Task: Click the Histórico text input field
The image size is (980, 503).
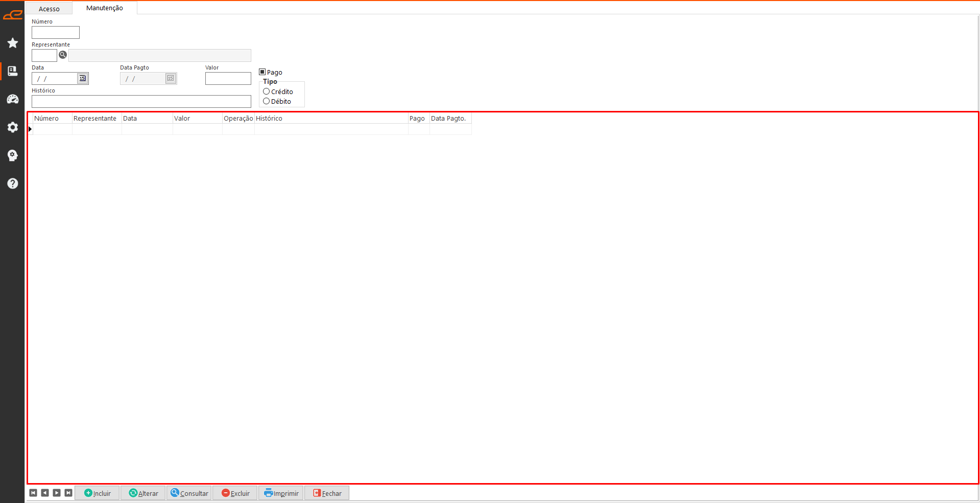Action: point(141,101)
